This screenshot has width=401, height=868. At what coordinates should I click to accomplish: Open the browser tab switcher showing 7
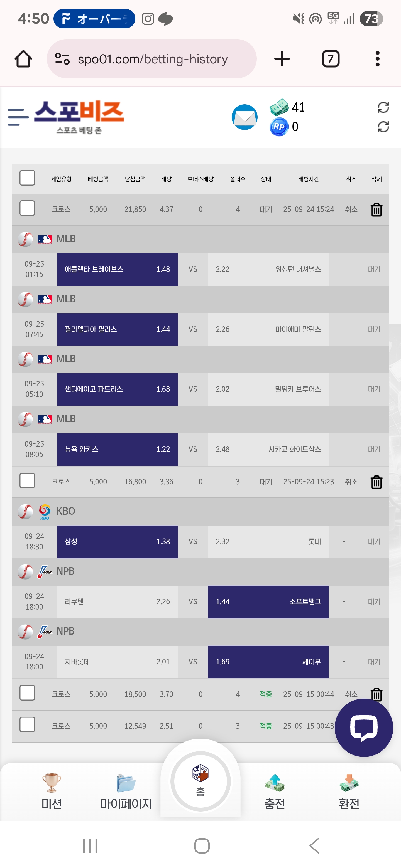click(331, 59)
